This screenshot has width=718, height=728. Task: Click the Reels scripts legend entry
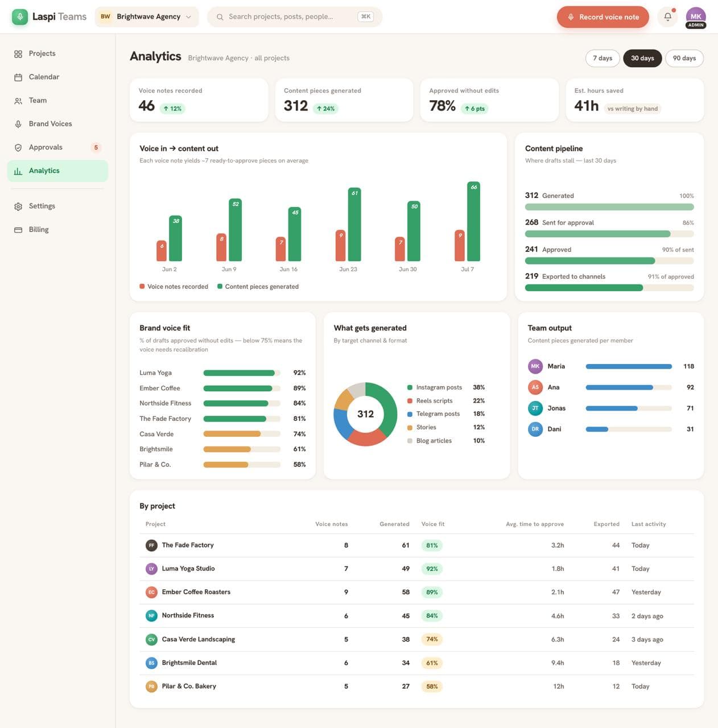(445, 401)
